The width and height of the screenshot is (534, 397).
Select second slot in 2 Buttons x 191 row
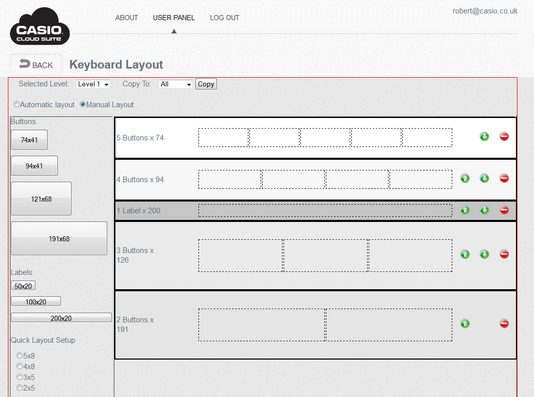(389, 324)
